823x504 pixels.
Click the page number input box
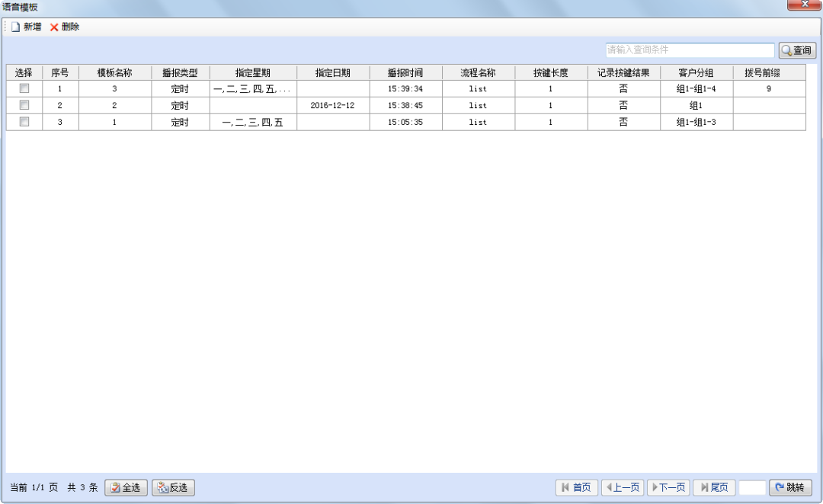coord(752,487)
